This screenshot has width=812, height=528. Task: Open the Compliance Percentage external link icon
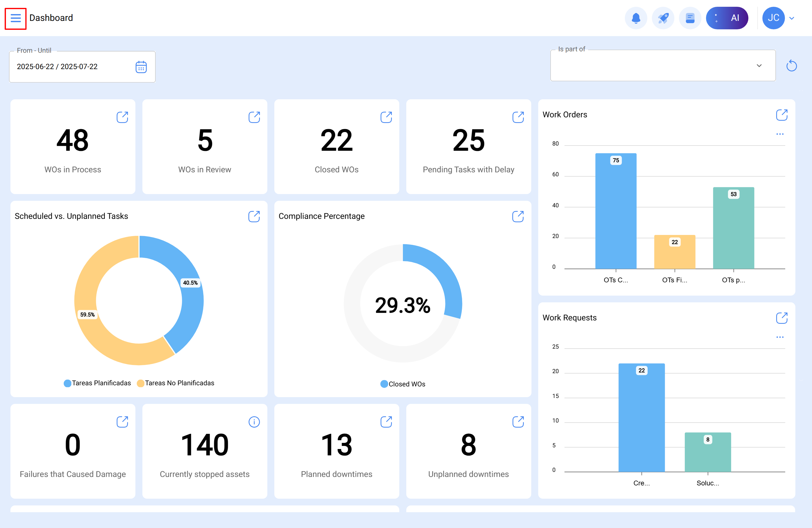(x=518, y=216)
